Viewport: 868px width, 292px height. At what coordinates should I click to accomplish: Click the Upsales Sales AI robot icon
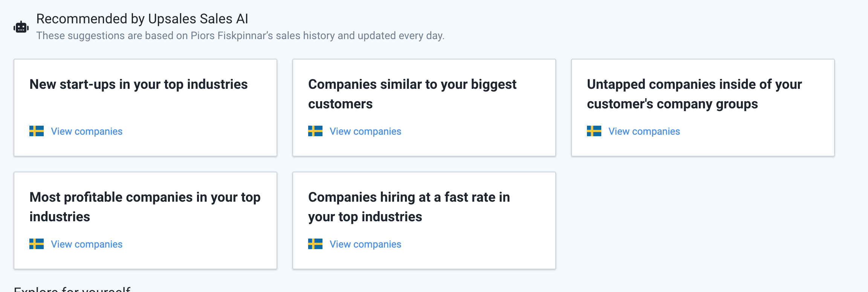click(x=21, y=27)
